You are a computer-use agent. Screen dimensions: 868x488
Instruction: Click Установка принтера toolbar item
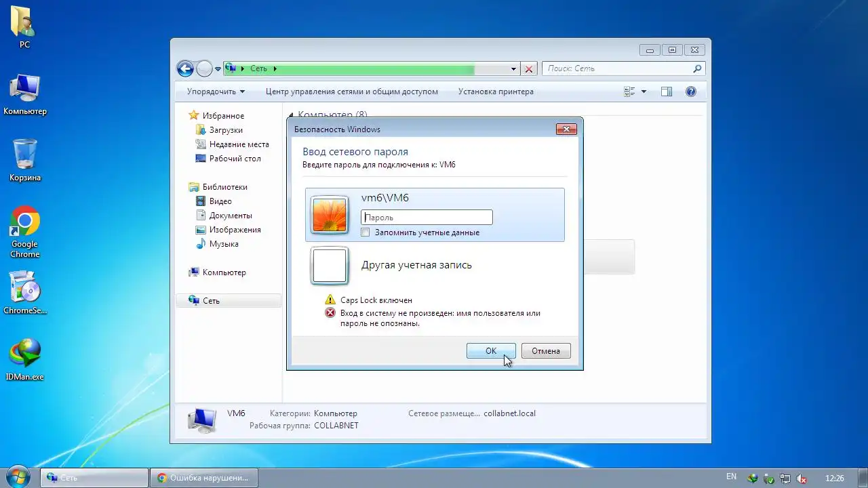[496, 91]
